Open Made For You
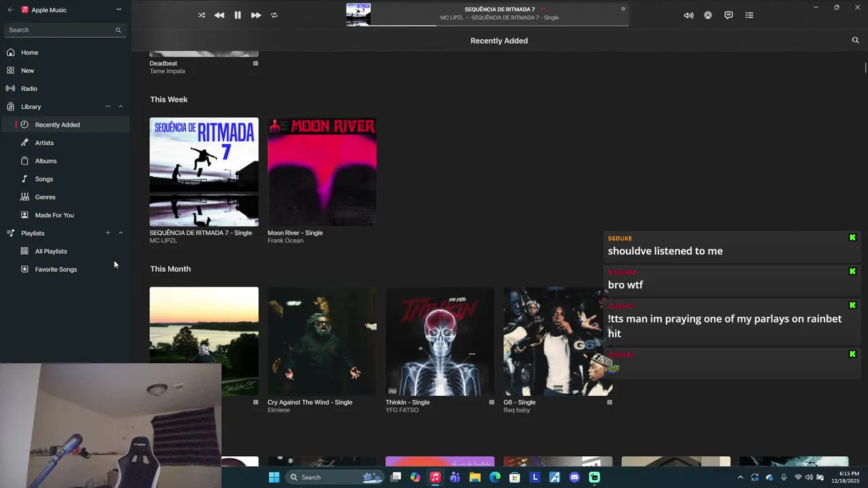Image resolution: width=868 pixels, height=488 pixels. 65,215
